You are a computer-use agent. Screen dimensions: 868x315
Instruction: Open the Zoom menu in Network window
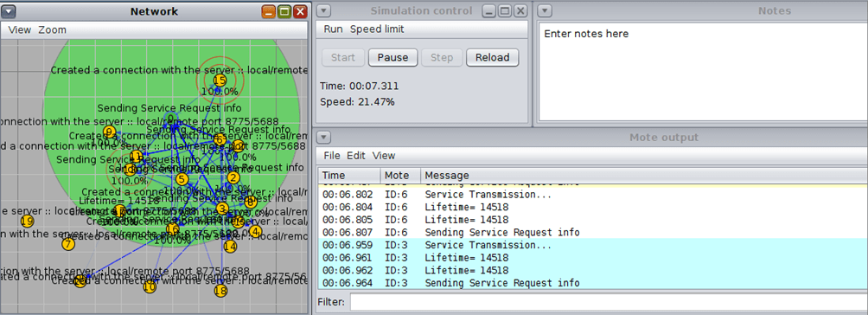pos(52,30)
